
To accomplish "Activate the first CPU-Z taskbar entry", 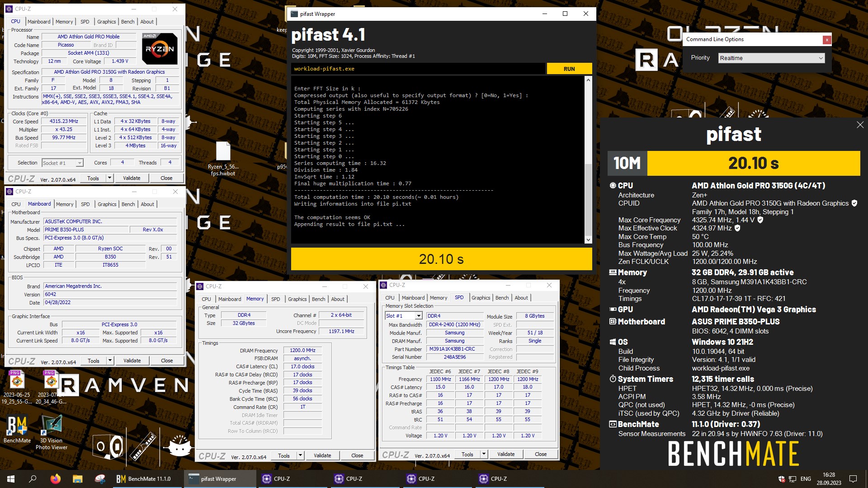I will coord(292,479).
